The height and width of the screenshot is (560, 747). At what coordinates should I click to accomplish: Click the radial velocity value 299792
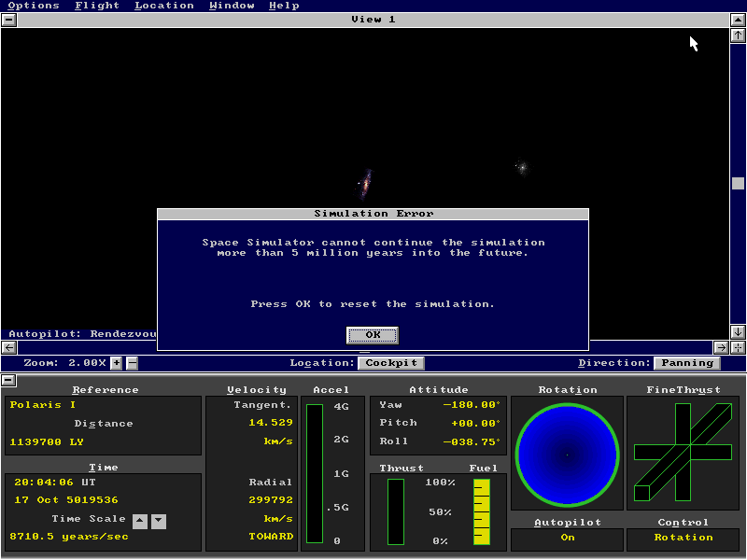(x=271, y=500)
